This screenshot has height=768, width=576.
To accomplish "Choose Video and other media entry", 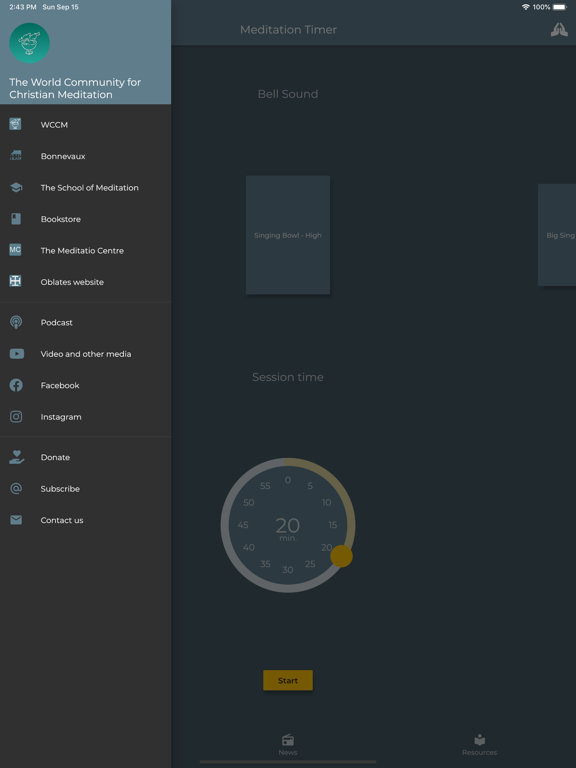I will coord(86,354).
